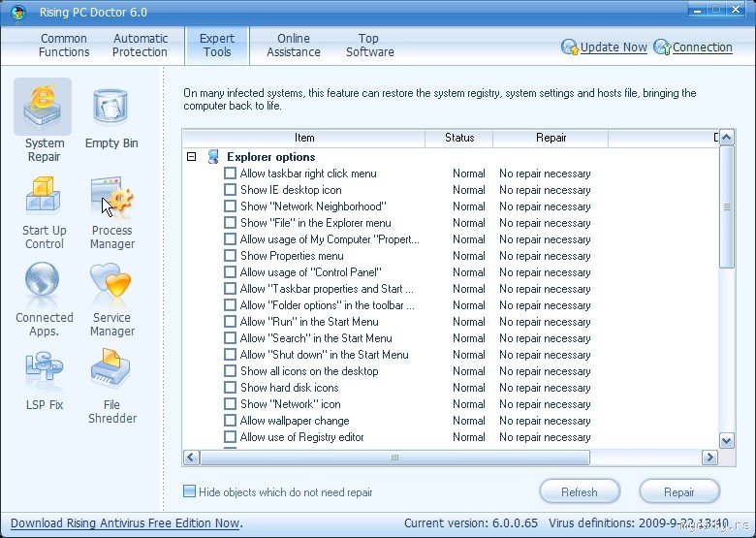This screenshot has height=538, width=756.
Task: Click the Repair column header
Action: [x=551, y=138]
